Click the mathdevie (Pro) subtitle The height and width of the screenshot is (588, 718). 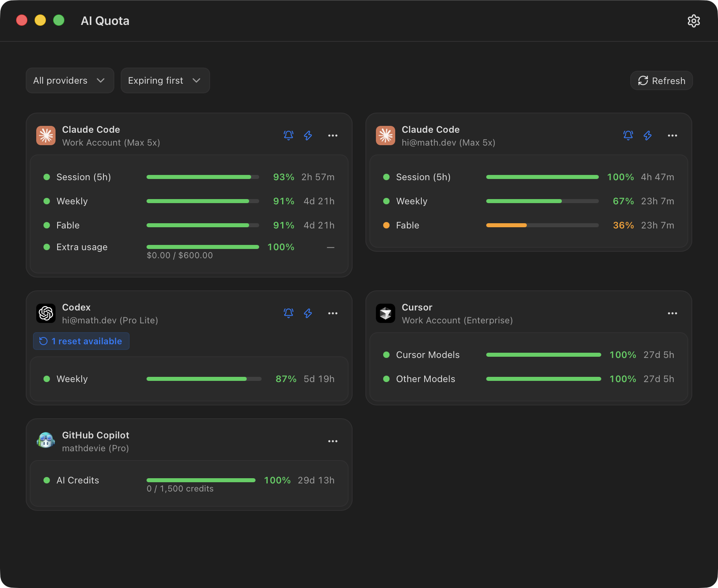95,448
